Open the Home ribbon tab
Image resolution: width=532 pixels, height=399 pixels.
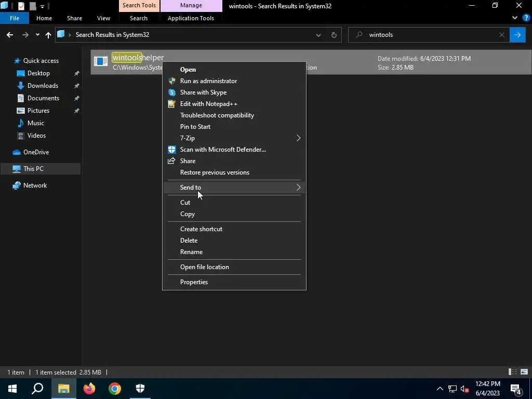point(44,18)
